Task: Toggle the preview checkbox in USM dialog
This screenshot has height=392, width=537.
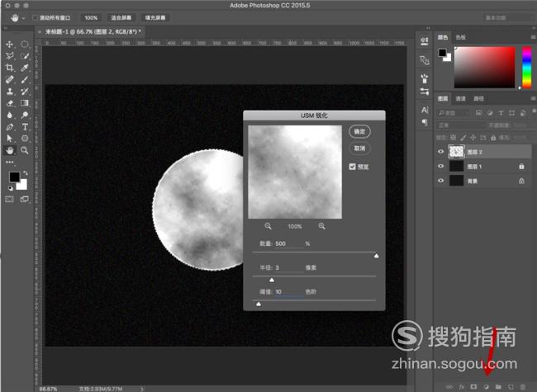Action: pyautogui.click(x=353, y=167)
